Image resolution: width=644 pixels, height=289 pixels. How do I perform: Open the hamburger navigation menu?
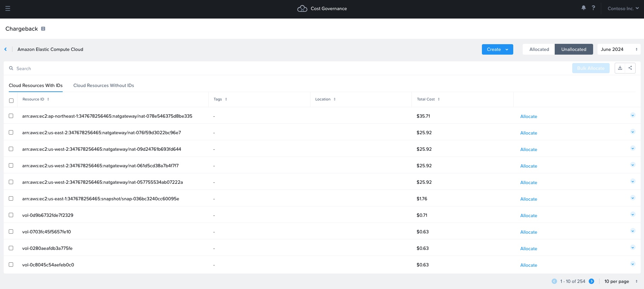point(8,8)
